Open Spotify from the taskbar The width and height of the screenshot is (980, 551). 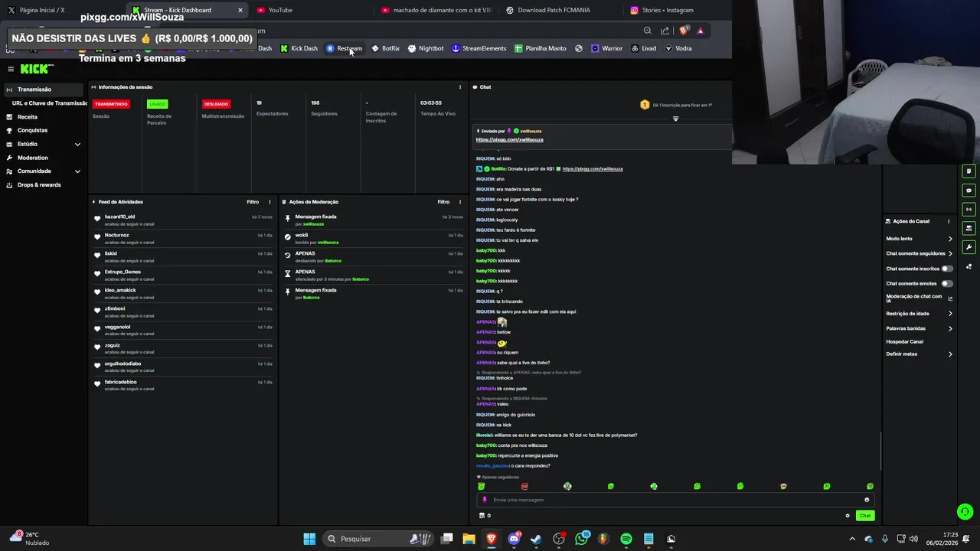coord(626,539)
